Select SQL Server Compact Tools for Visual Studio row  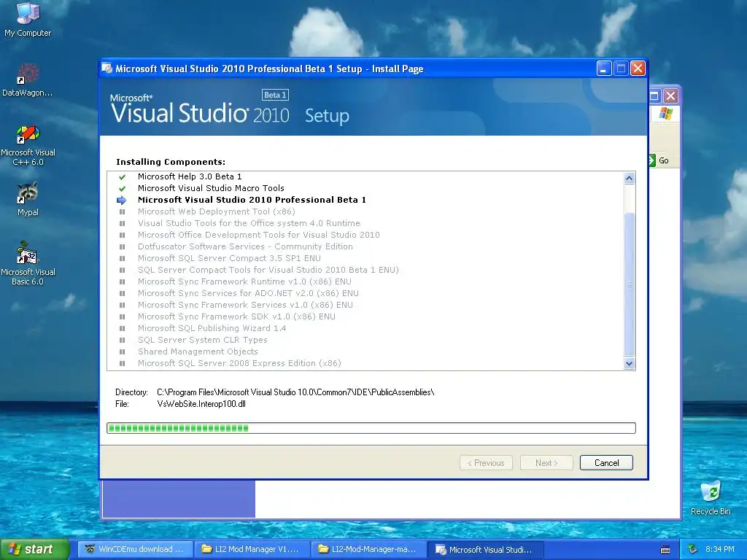268,270
